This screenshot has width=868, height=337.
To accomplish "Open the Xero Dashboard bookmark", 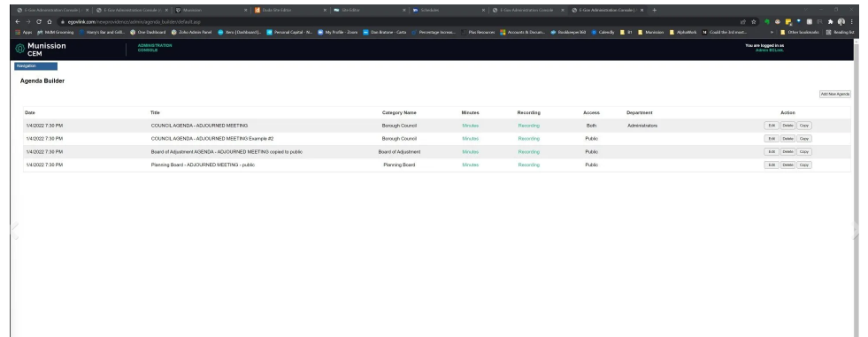I will (x=239, y=32).
